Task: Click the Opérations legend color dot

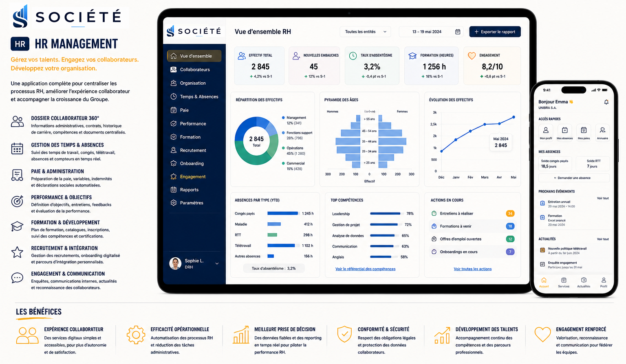Action: [283, 148]
